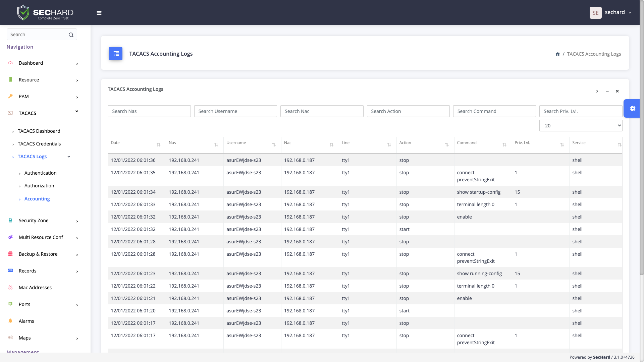The height and width of the screenshot is (362, 644).
Task: Click the sidebar search magnifier icon
Action: point(71,35)
